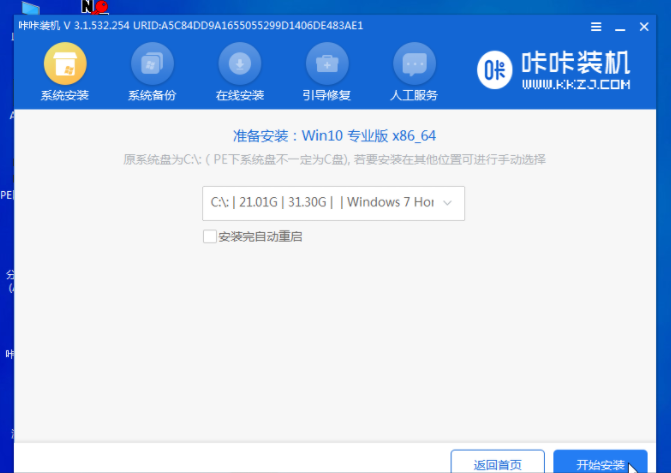This screenshot has height=473, width=671.
Task: Click the dropdown chevron arrow beside Windows 7
Action: [447, 202]
